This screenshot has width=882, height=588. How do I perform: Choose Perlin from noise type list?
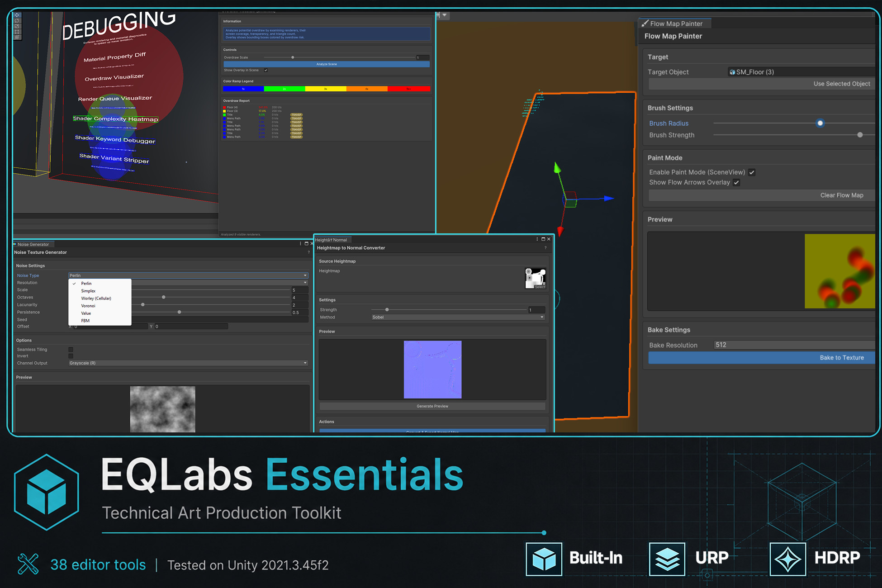(100, 284)
